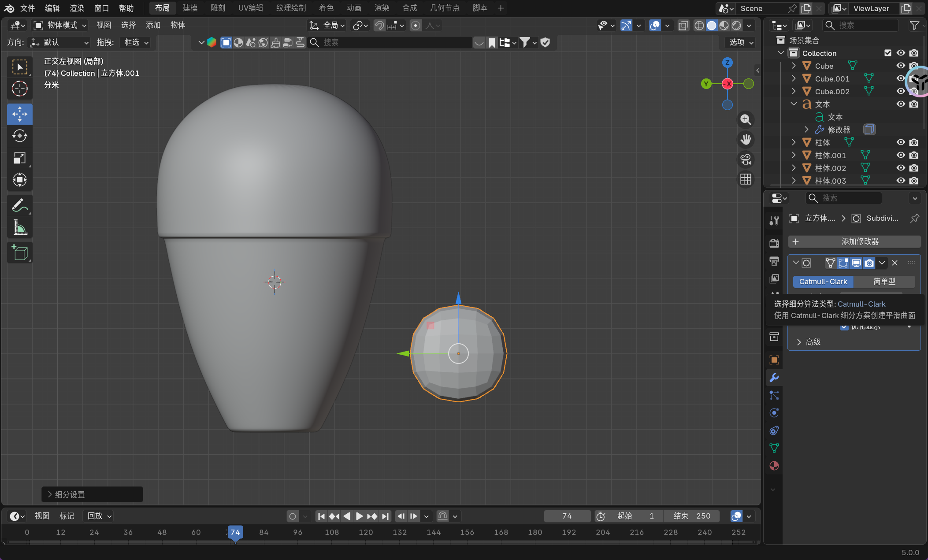Open the 编辑 menu

(x=52, y=8)
